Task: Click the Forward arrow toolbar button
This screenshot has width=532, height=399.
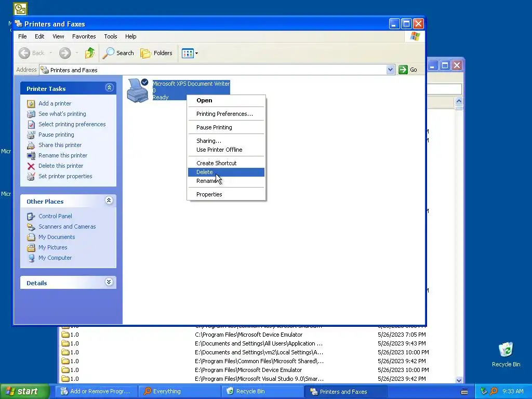Action: tap(65, 53)
